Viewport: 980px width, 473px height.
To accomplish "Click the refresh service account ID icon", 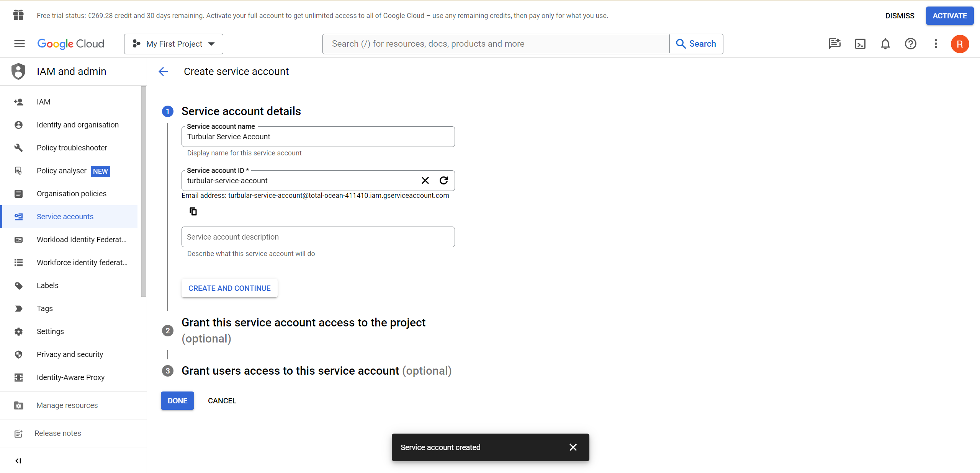I will [x=444, y=181].
